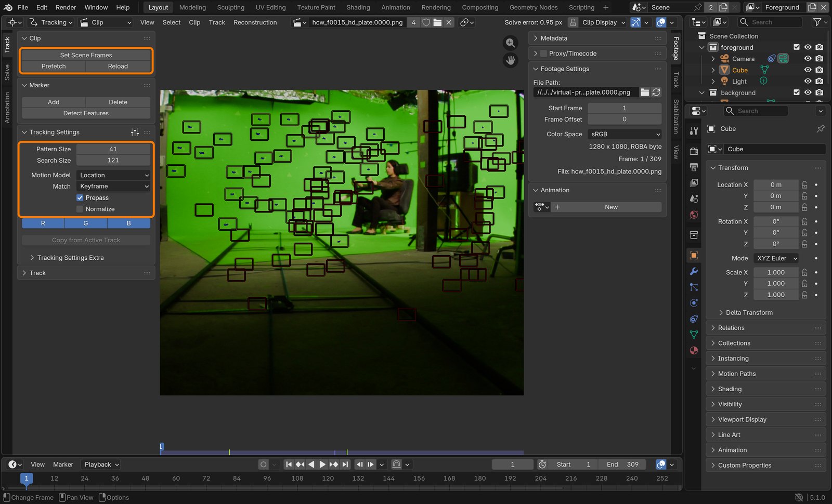832x504 pixels.
Task: Click the zoom magnifier icon in clip view
Action: click(511, 43)
